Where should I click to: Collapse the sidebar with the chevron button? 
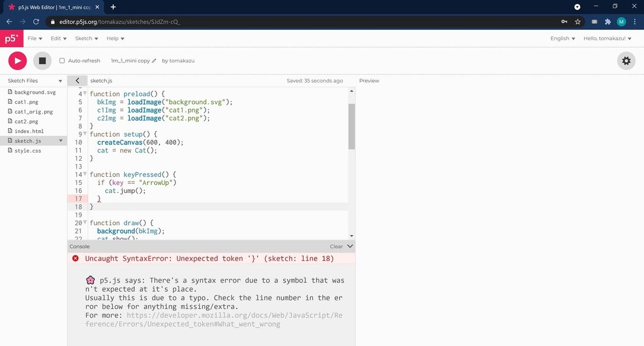tap(77, 81)
